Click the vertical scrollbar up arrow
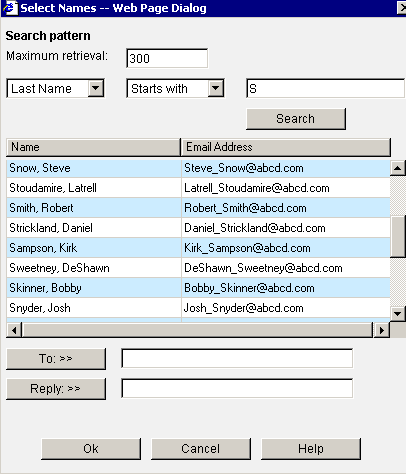 click(x=398, y=168)
